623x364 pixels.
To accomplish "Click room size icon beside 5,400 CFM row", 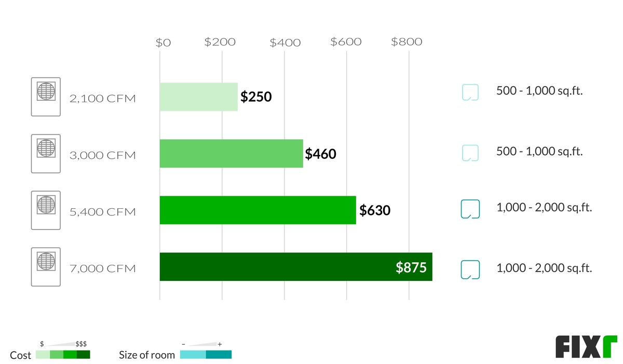I will 470,209.
